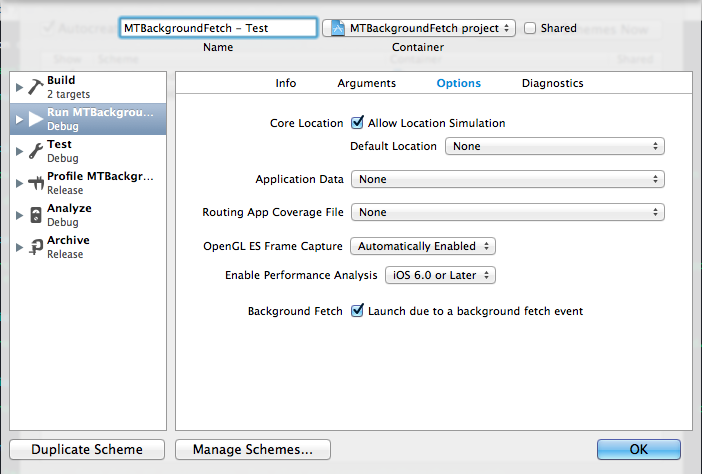Toggle Launch due to a background fetch event
Viewport: 702px width, 474px height.
pos(357,310)
